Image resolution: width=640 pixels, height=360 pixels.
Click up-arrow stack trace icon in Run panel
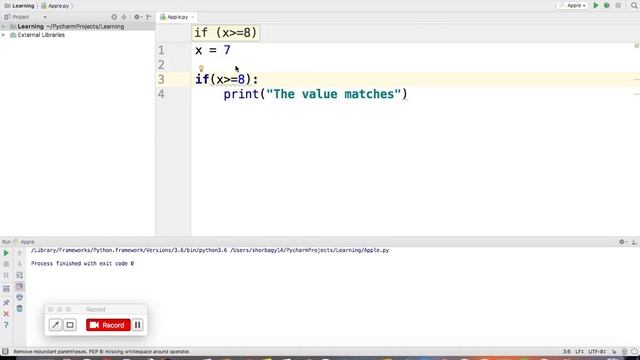pyautogui.click(x=19, y=253)
